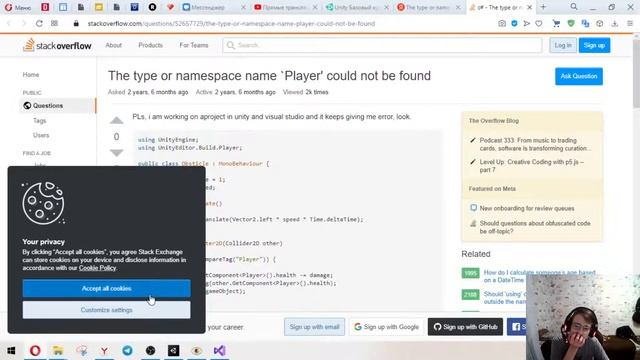The height and width of the screenshot is (360, 640).
Task: Click Sign up with Google
Action: [x=387, y=327]
